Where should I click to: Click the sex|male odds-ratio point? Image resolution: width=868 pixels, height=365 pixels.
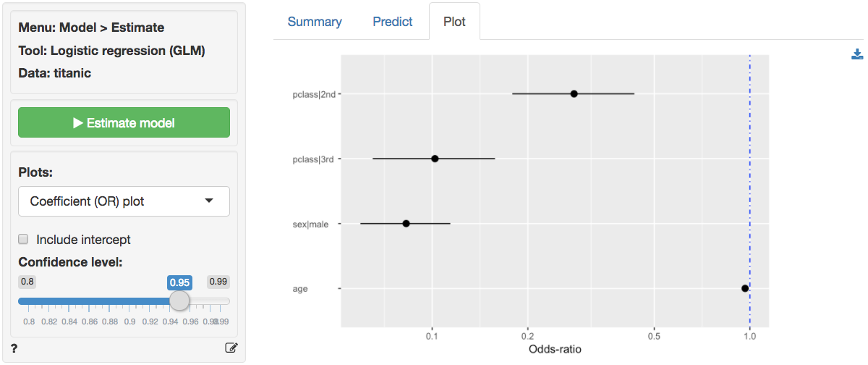pyautogui.click(x=406, y=223)
